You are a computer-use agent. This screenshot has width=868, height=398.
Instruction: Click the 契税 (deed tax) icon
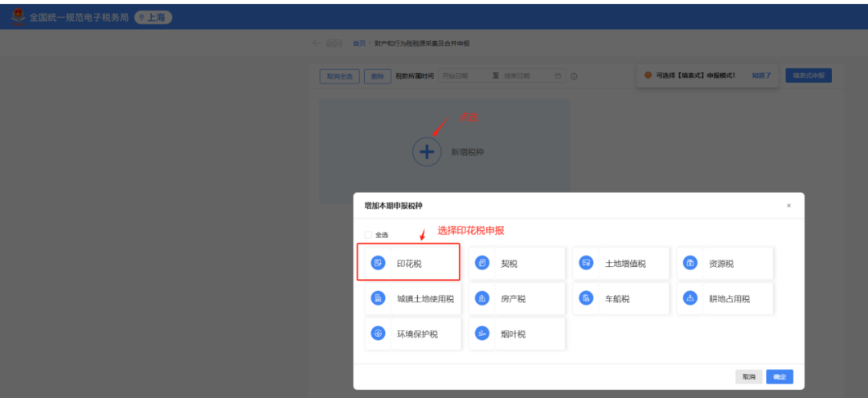click(x=482, y=263)
